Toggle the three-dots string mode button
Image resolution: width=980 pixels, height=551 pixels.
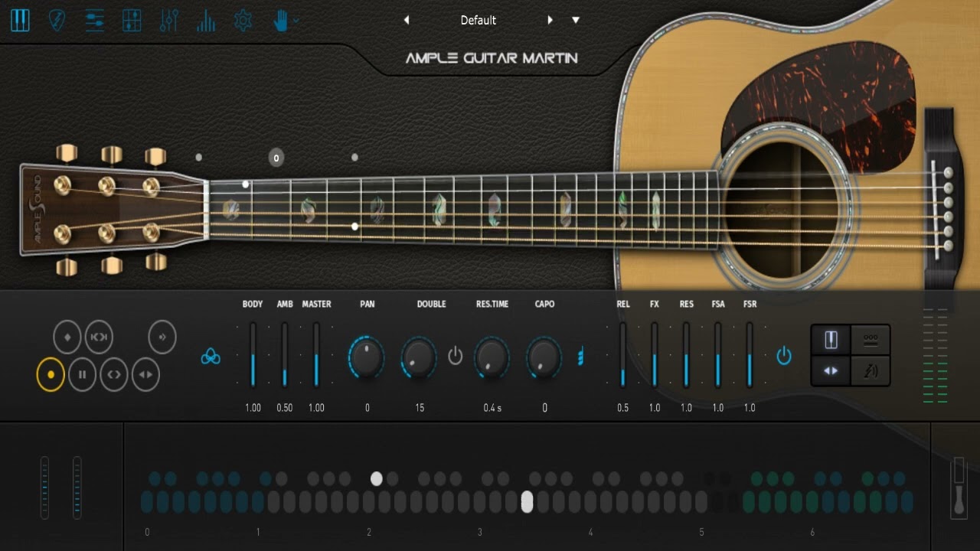[x=871, y=340]
